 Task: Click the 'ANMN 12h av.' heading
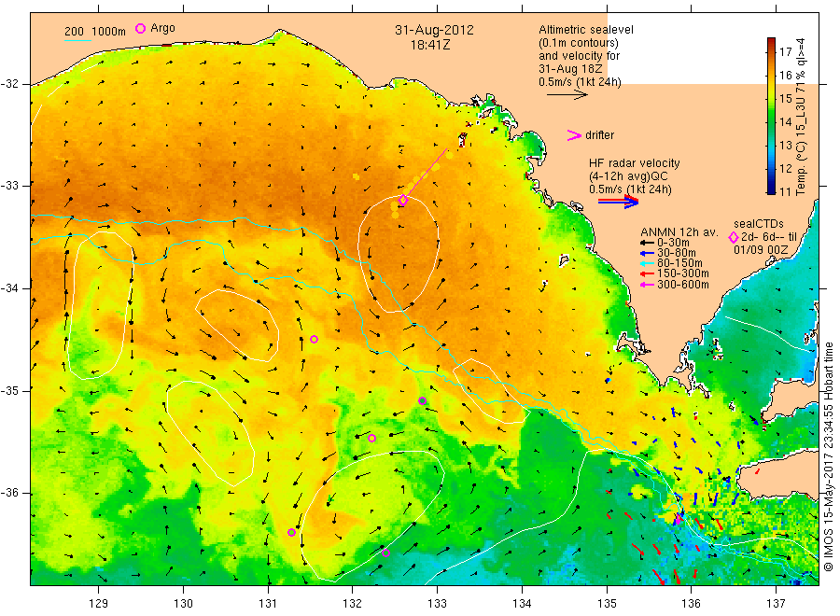[x=679, y=232]
